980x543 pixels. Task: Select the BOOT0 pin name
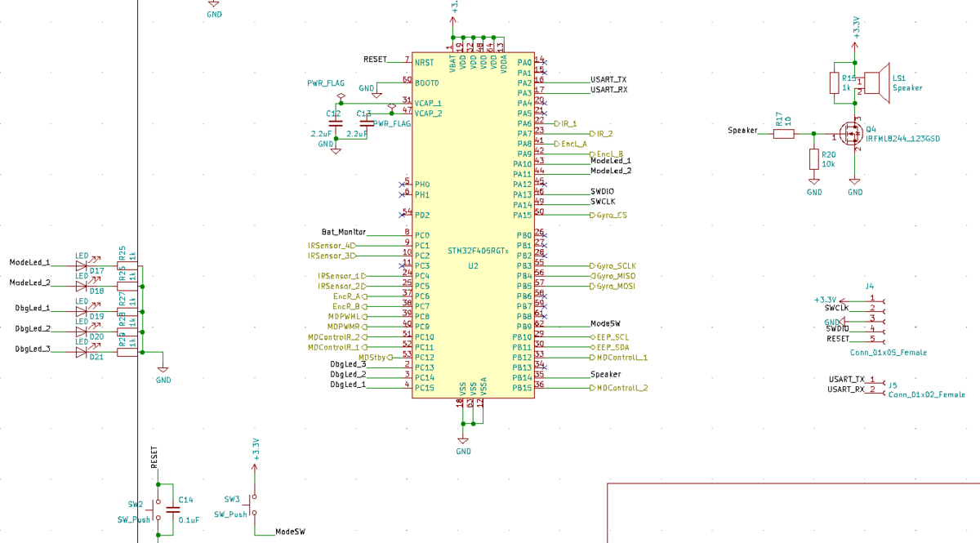pos(427,83)
